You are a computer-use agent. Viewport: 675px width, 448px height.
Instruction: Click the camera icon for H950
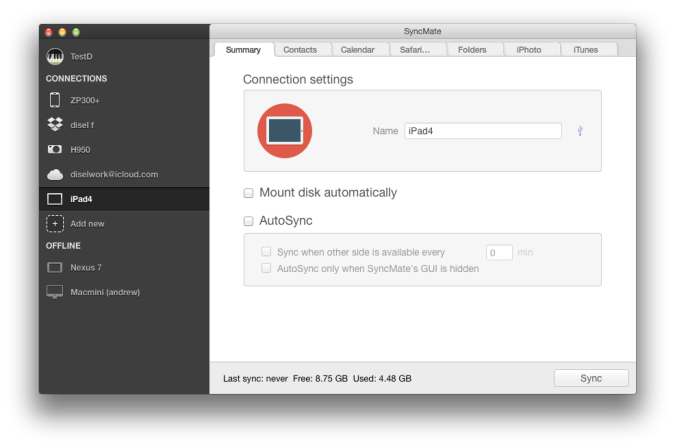[x=55, y=149]
